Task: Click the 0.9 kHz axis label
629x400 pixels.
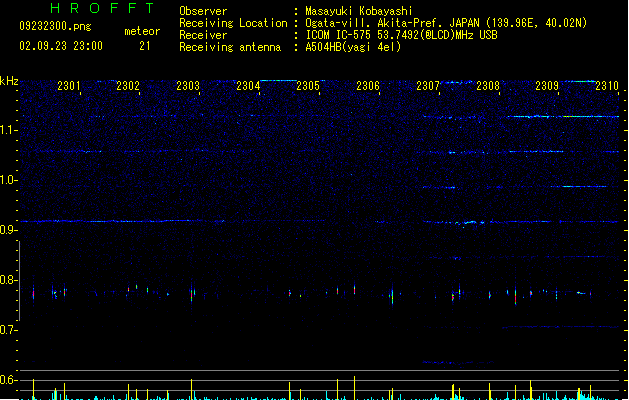Action: point(8,230)
